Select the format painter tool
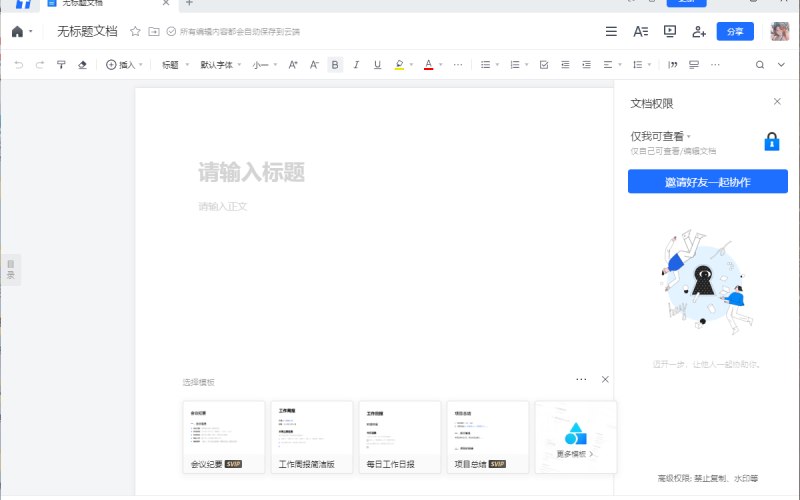Screen dimensions: 800x500 [x=61, y=65]
